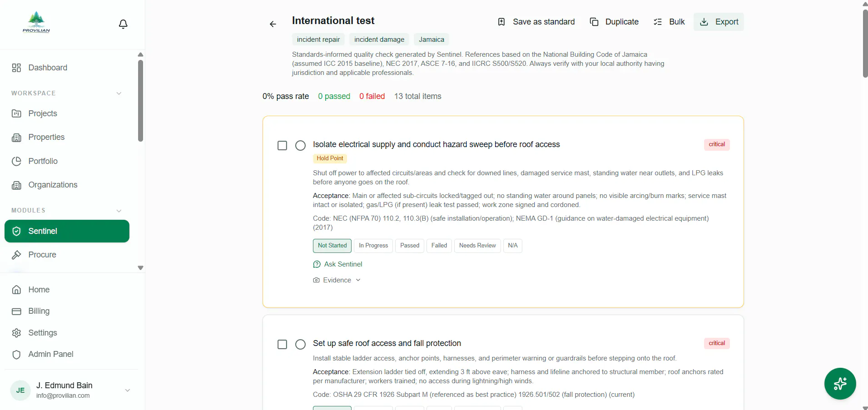Click the Save as standard button
The height and width of the screenshot is (410, 868).
coord(536,22)
